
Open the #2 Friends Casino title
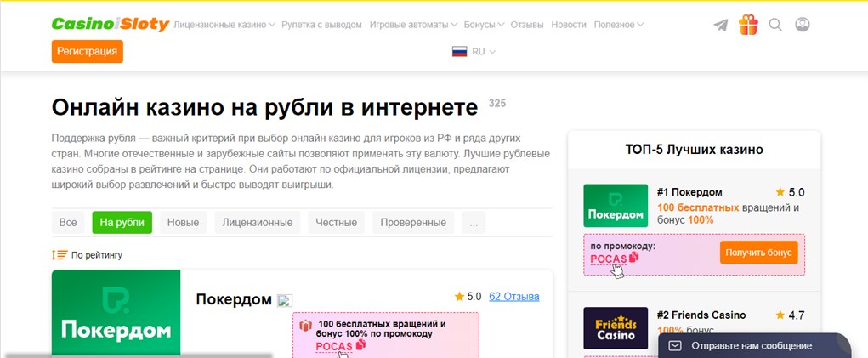point(701,315)
